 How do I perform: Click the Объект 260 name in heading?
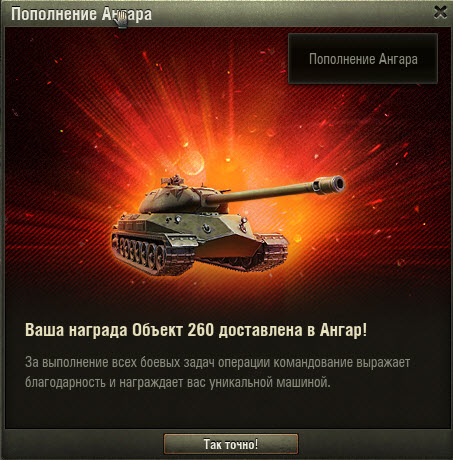point(173,330)
